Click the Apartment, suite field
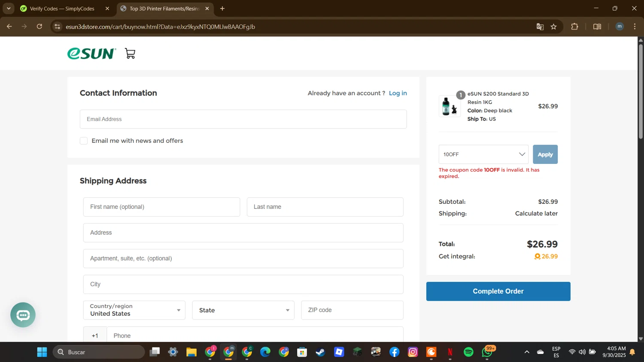644x362 pixels. 243,259
